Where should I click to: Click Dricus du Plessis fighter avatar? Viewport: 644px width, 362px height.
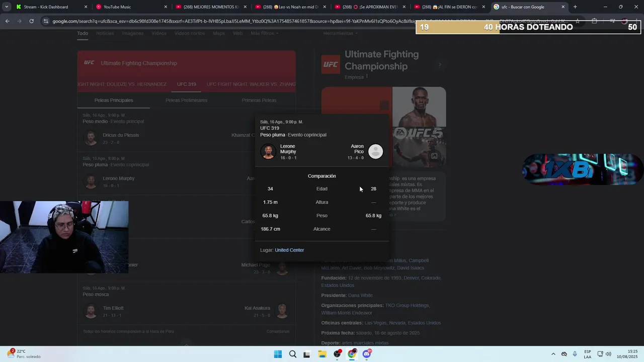tap(91, 138)
